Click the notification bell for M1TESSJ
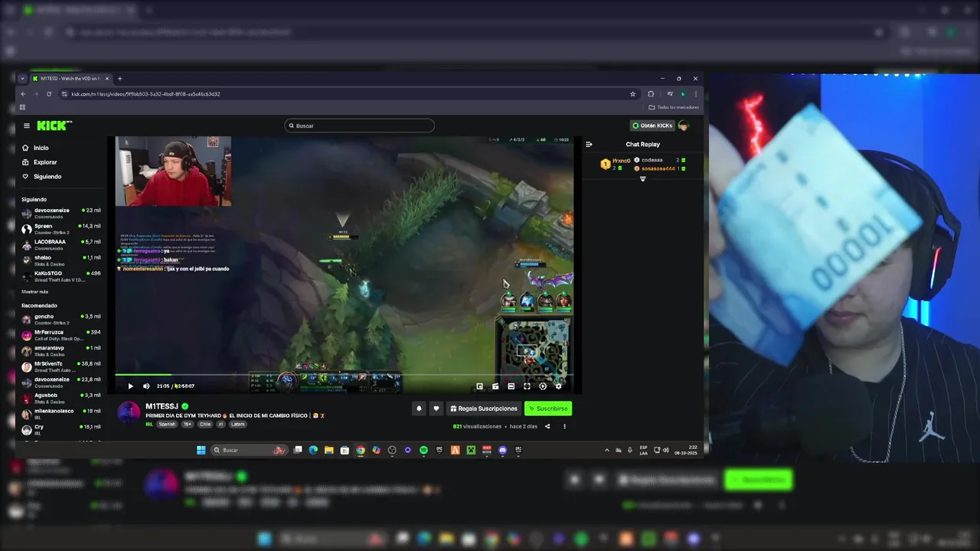 (419, 409)
